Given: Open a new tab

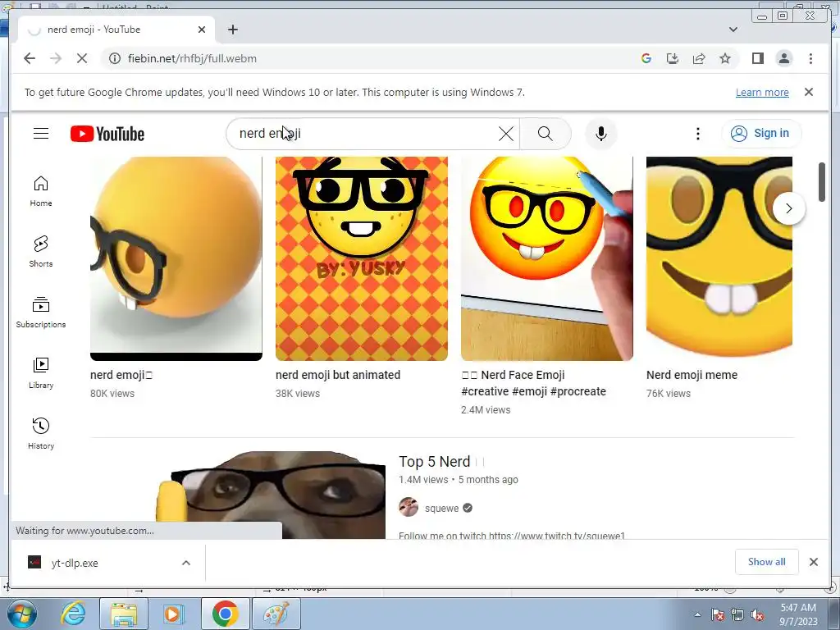Looking at the screenshot, I should [232, 30].
